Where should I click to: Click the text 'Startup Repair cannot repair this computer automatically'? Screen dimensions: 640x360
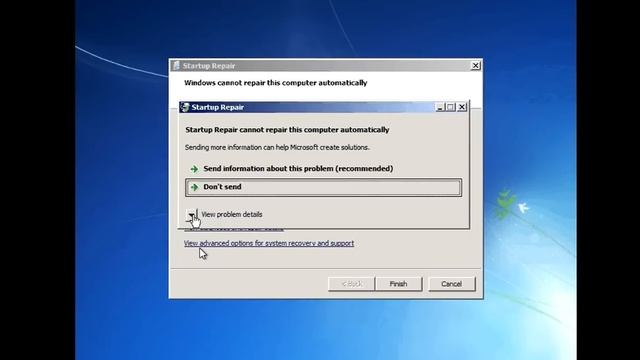click(287, 130)
